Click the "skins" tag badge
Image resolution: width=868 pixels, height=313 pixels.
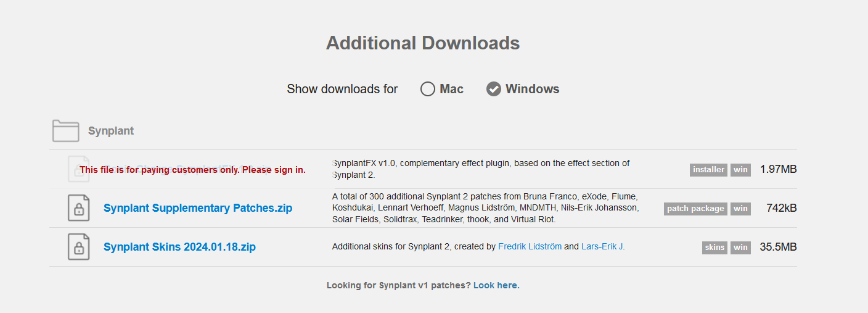point(714,248)
